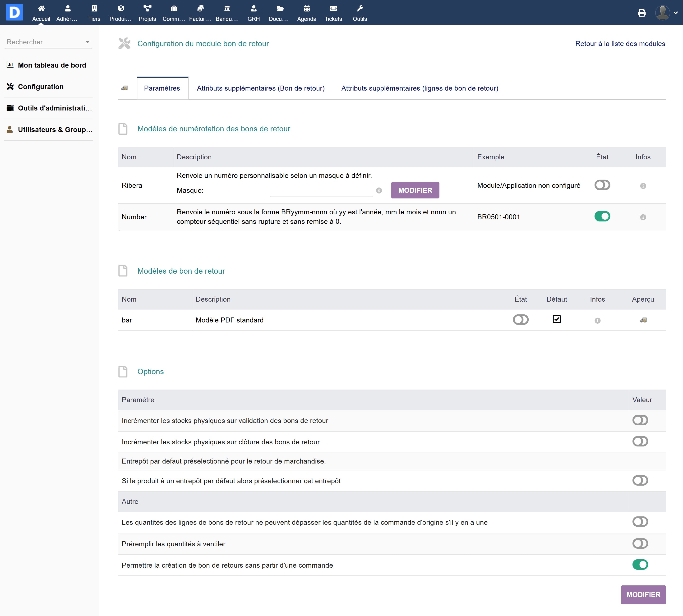
Task: Click the Dolibarr D logo icon
Action: coord(14,12)
